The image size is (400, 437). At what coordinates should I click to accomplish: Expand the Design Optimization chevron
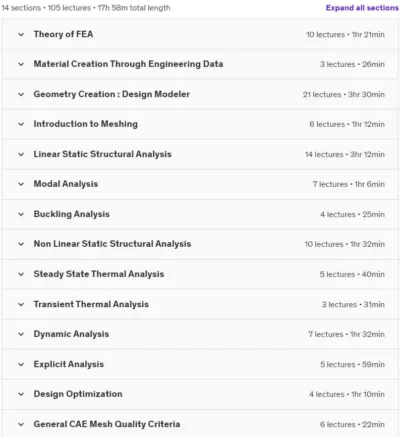coord(21,394)
